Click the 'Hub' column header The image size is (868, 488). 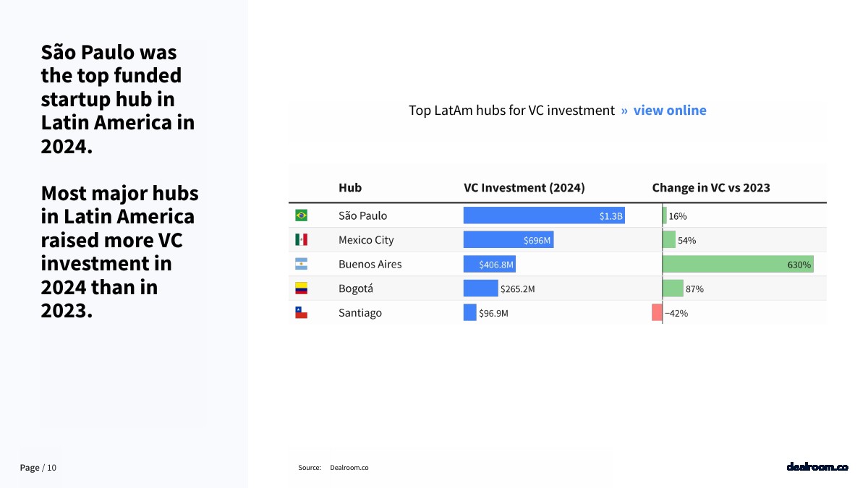350,188
